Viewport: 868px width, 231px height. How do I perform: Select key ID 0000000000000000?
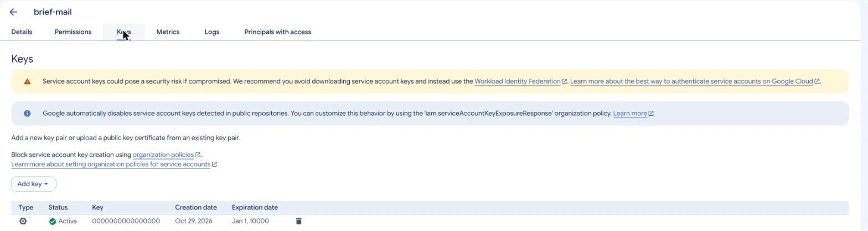pyautogui.click(x=126, y=221)
